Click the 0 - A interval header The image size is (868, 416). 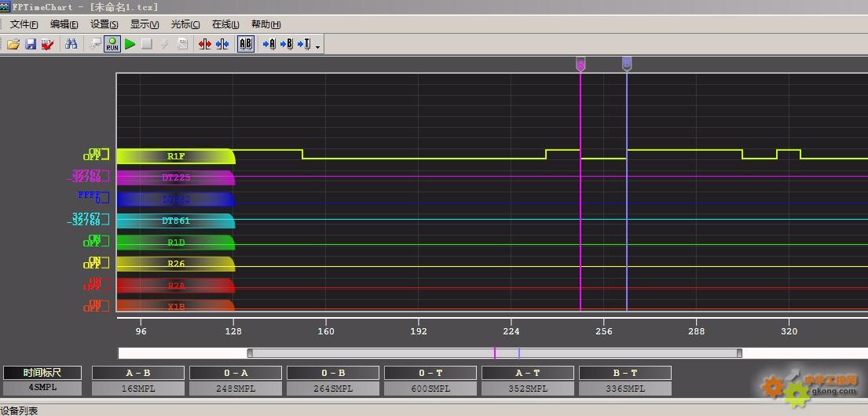(236, 373)
